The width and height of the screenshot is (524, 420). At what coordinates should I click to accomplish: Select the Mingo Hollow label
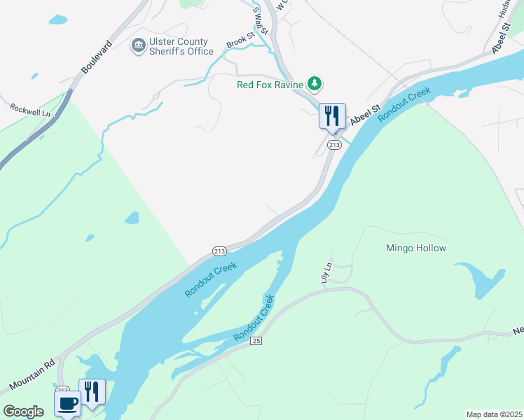[x=416, y=248]
